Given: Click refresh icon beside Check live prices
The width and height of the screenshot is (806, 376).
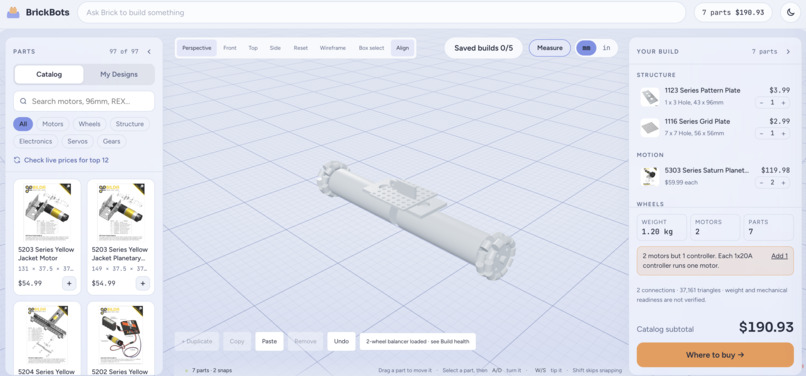Looking at the screenshot, I should (17, 160).
